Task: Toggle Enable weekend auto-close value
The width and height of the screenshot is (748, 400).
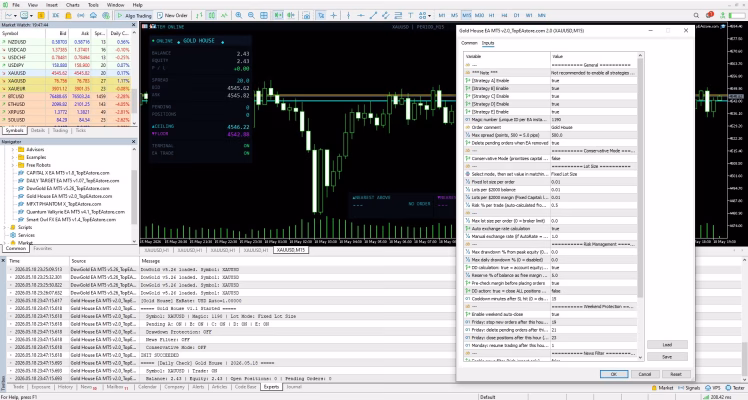Action: coord(593,314)
